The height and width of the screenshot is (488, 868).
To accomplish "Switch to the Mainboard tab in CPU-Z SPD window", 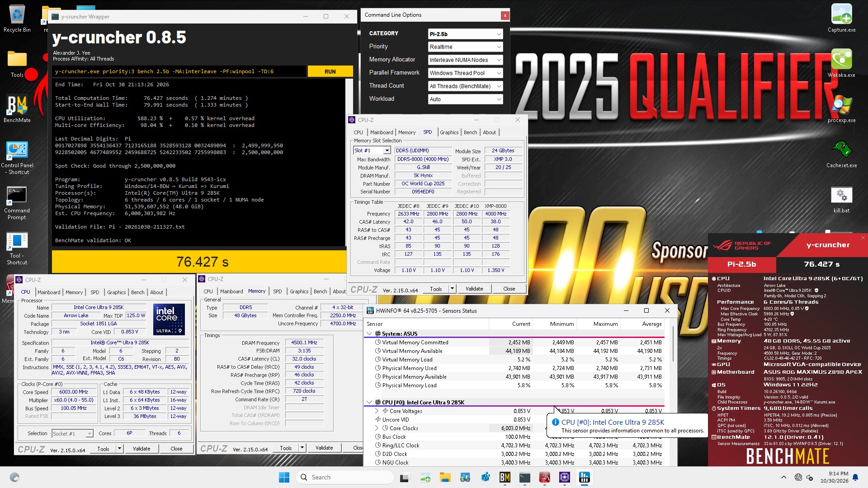I will pyautogui.click(x=381, y=132).
